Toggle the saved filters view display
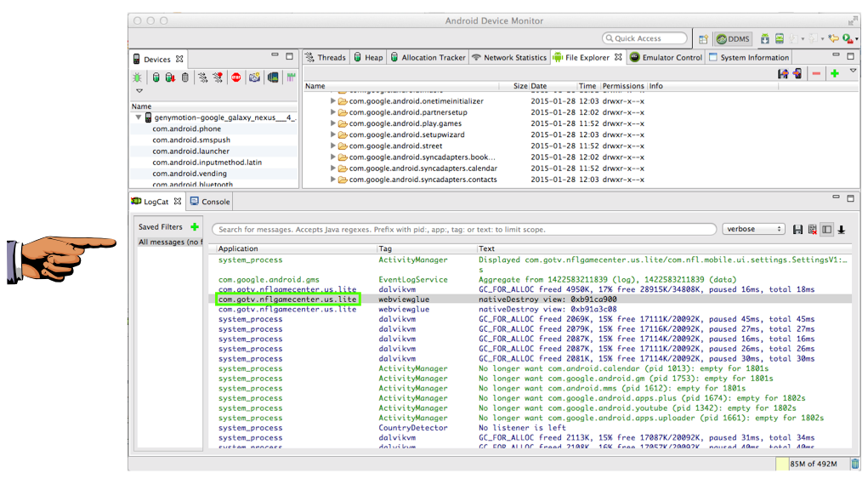 (826, 230)
